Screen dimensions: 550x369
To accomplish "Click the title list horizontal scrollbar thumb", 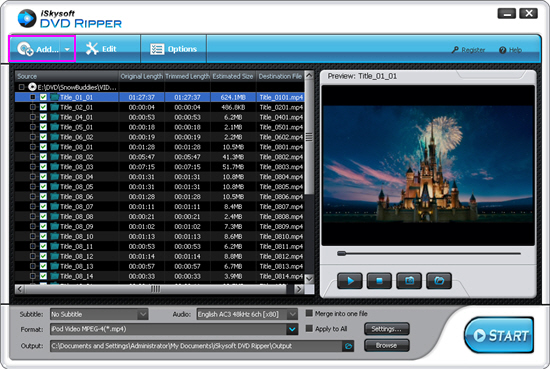I will click(156, 289).
